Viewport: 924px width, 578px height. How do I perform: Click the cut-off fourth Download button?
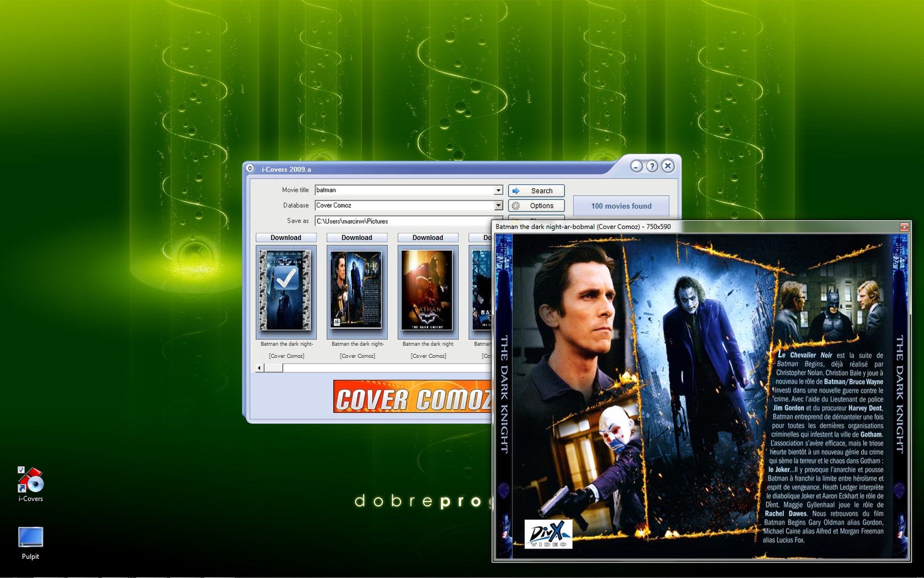(x=480, y=238)
